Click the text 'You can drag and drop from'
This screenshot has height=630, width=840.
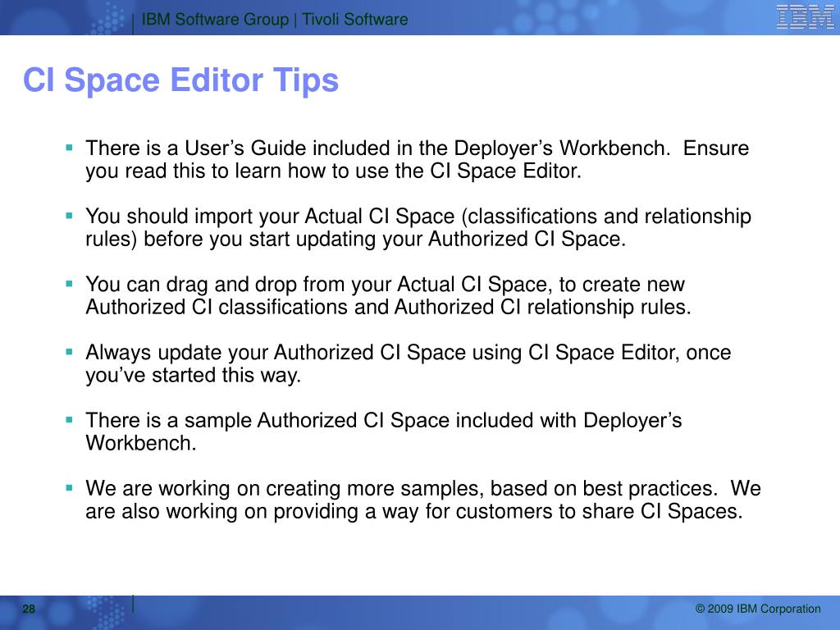point(216,285)
